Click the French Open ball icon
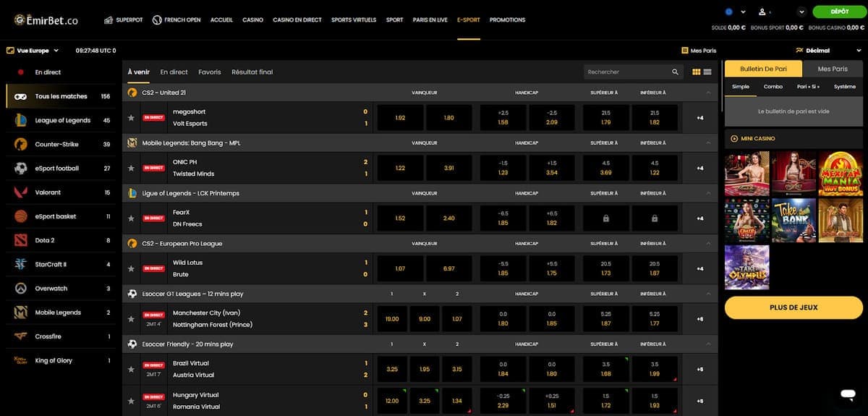The width and height of the screenshot is (868, 416). (x=157, y=20)
